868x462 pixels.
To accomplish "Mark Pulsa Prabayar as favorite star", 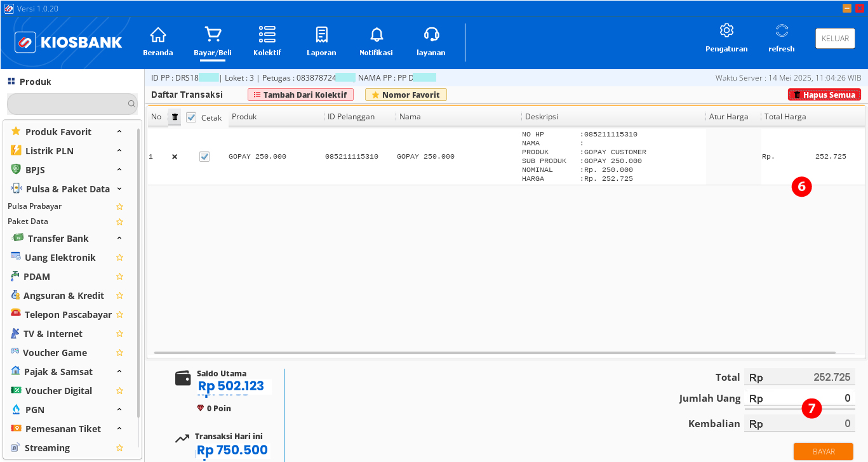I will [119, 207].
